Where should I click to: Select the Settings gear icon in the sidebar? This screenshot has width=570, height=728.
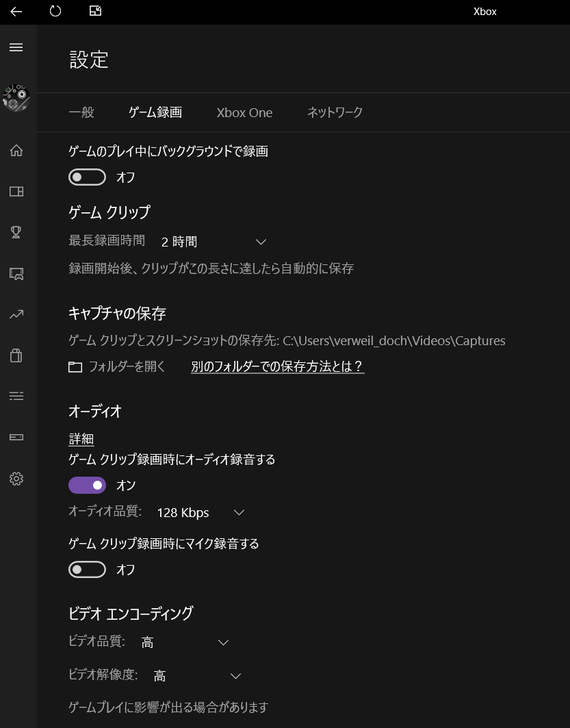click(x=16, y=479)
